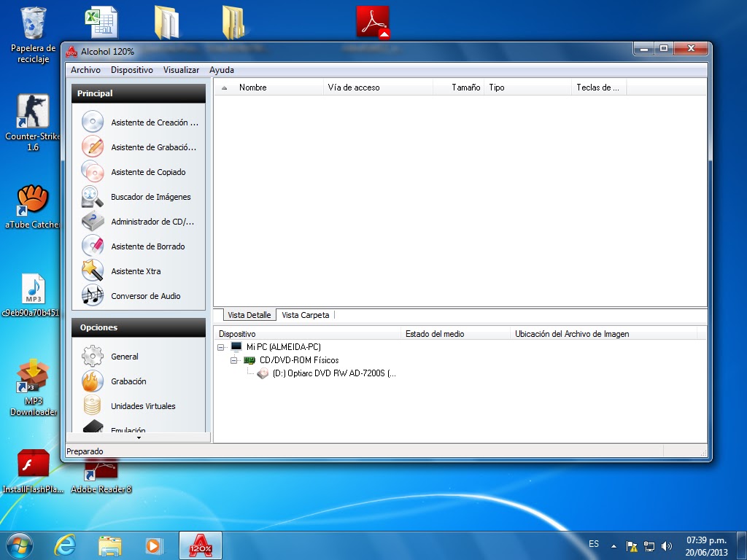
Task: Open the Action Center flag in the tray
Action: [x=632, y=546]
